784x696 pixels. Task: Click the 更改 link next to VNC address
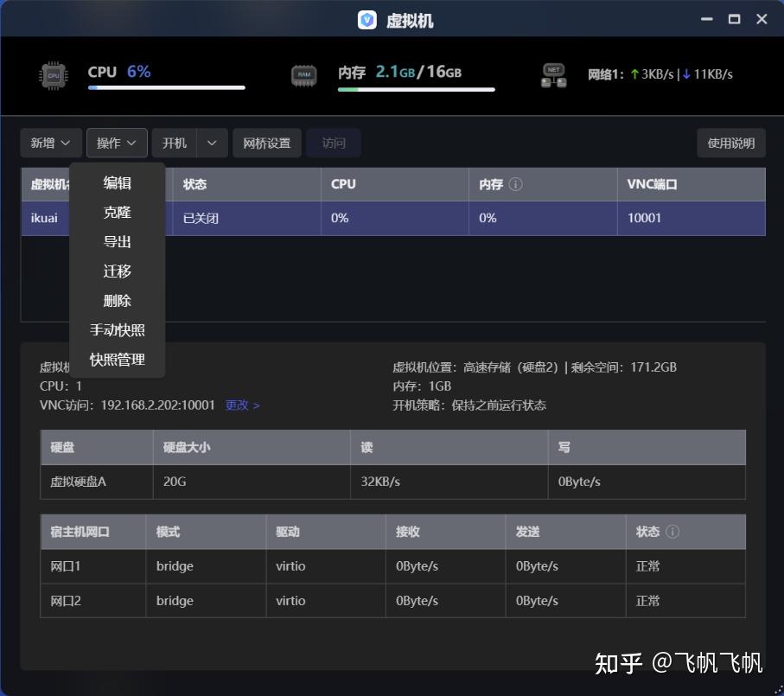pos(238,404)
